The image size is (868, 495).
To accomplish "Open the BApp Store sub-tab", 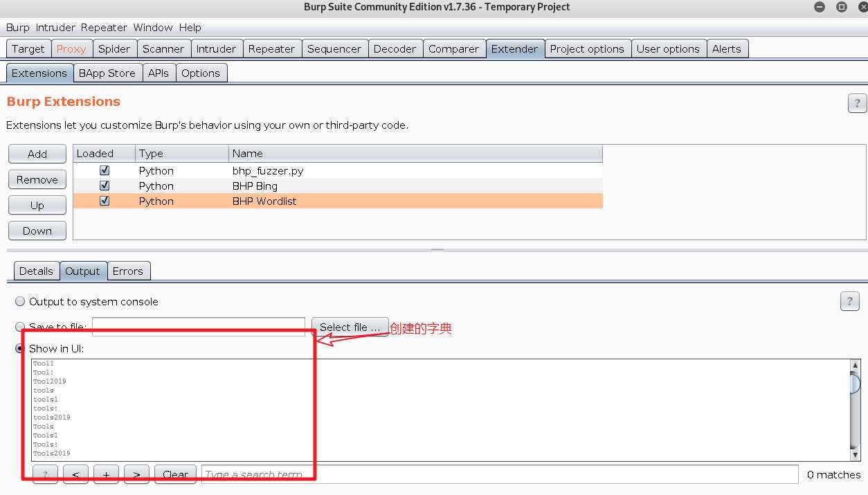I will point(107,73).
